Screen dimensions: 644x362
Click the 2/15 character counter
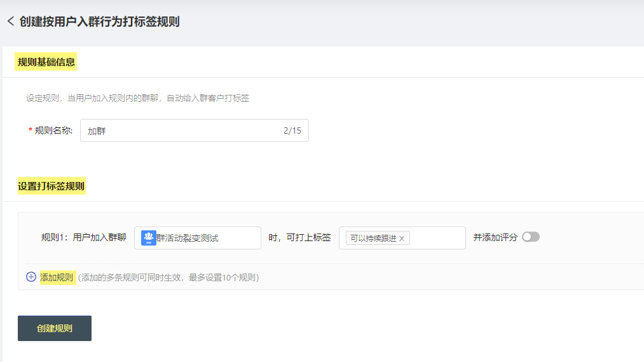pos(292,130)
